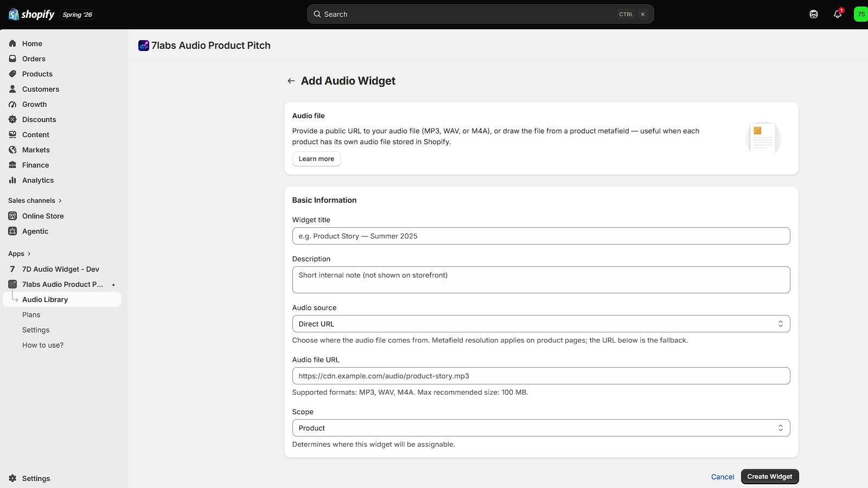Click the audio file illustration thumbnail
This screenshot has height=488, width=868.
[x=763, y=138]
